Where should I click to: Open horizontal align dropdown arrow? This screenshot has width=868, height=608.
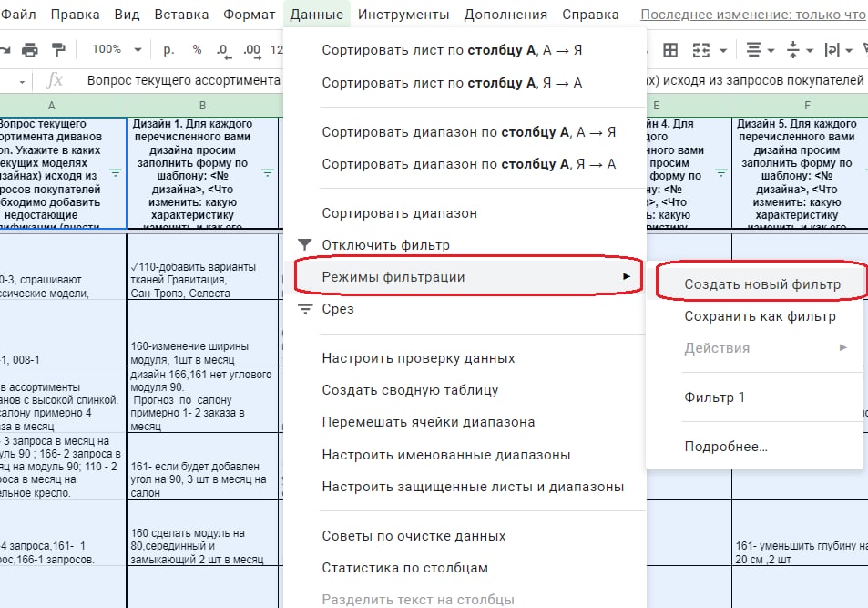pyautogui.click(x=770, y=51)
